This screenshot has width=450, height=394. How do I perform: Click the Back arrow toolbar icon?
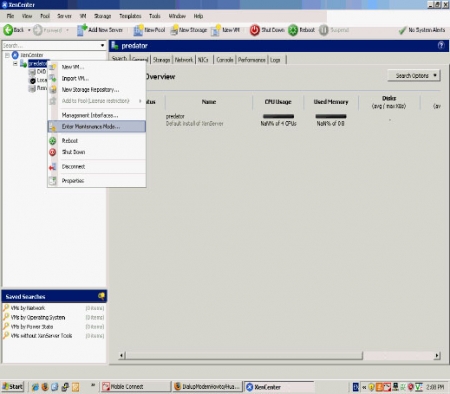(8, 30)
